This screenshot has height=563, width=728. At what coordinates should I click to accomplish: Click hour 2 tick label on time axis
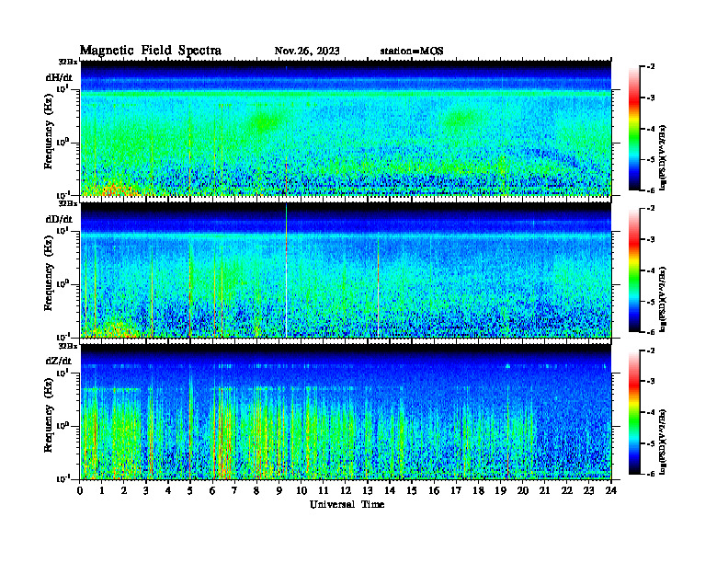point(124,491)
